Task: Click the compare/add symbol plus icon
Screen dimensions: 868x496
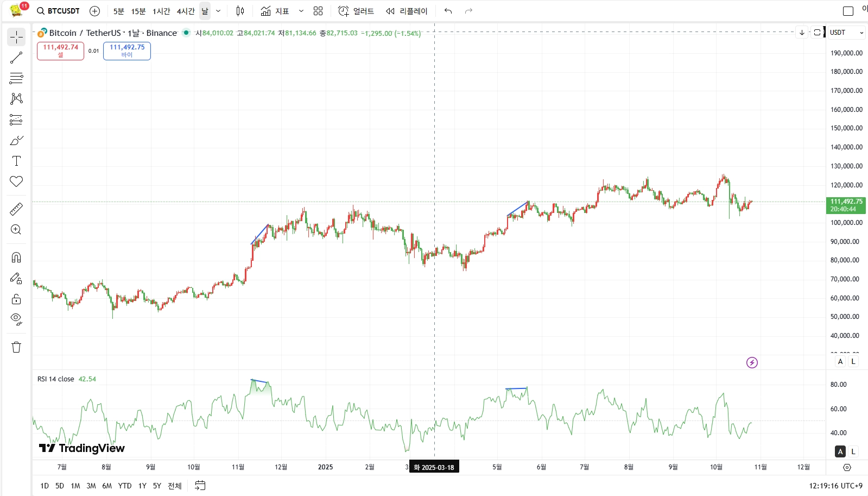Action: coord(94,11)
